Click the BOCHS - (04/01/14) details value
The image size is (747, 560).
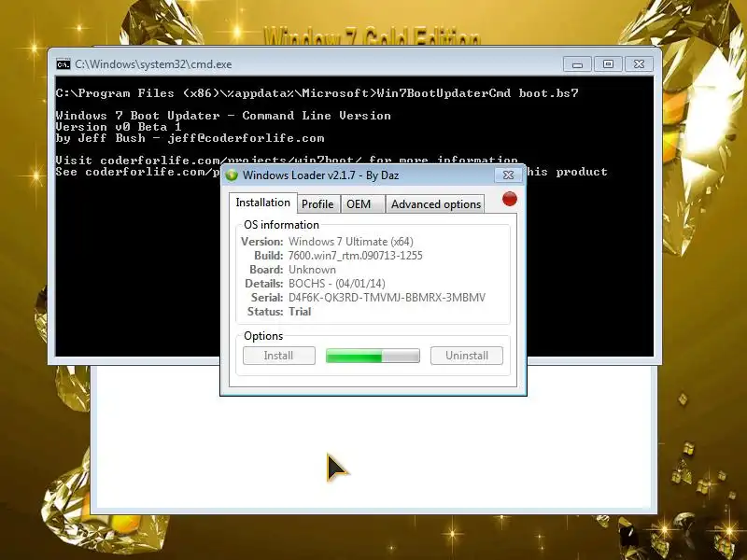(337, 284)
